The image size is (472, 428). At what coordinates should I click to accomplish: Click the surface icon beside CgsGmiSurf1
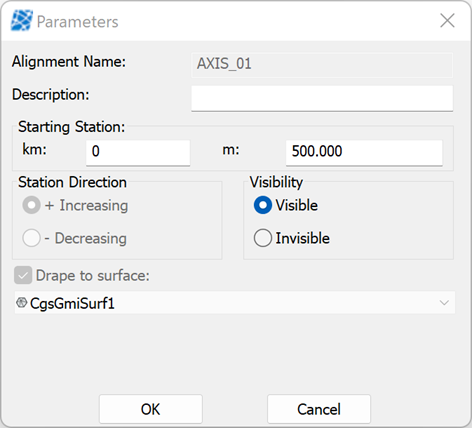pos(21,303)
